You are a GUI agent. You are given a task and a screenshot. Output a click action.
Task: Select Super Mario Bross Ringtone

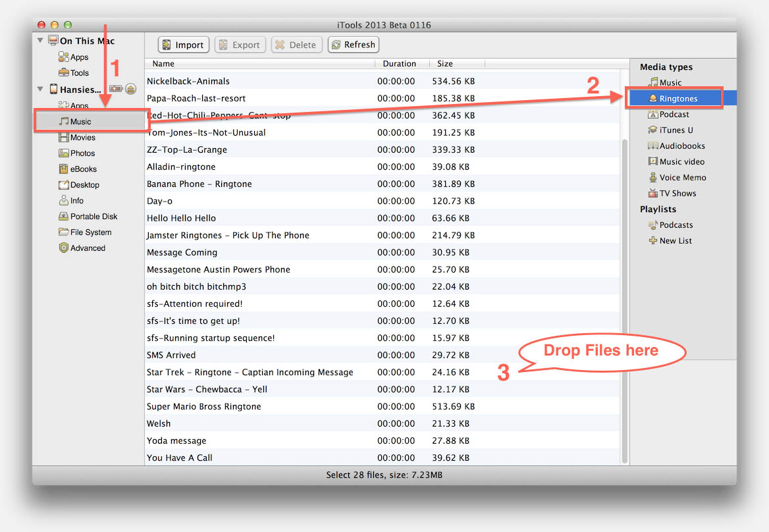[x=383, y=406]
